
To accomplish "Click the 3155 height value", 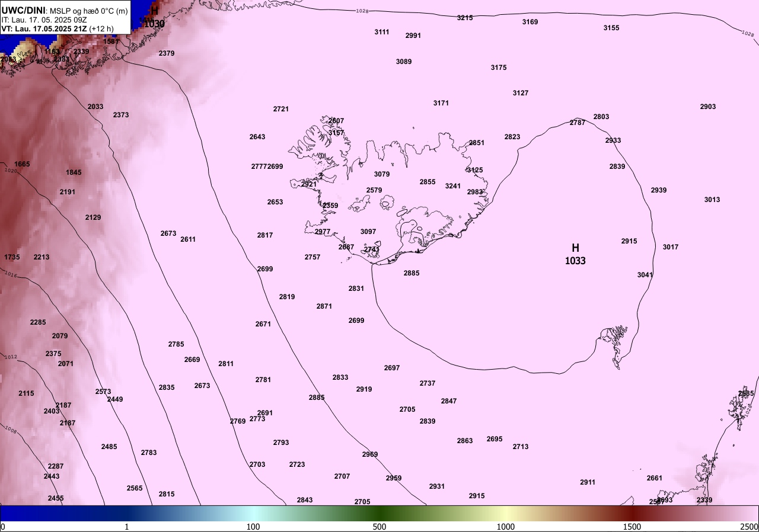I will 611,28.
